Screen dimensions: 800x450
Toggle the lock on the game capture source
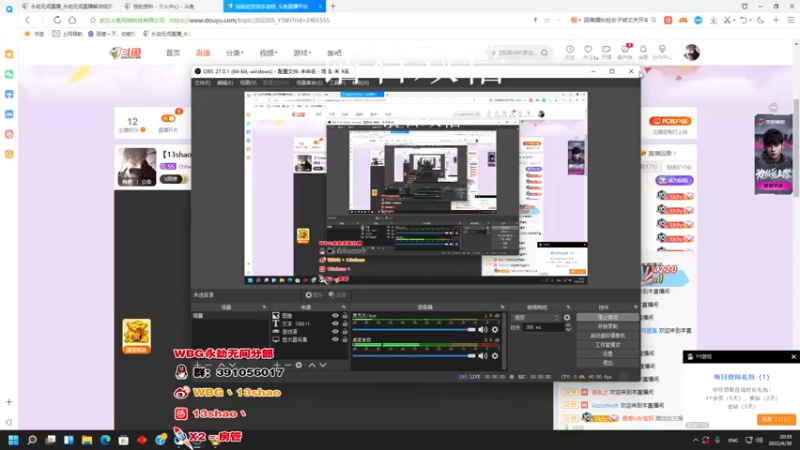tap(345, 331)
